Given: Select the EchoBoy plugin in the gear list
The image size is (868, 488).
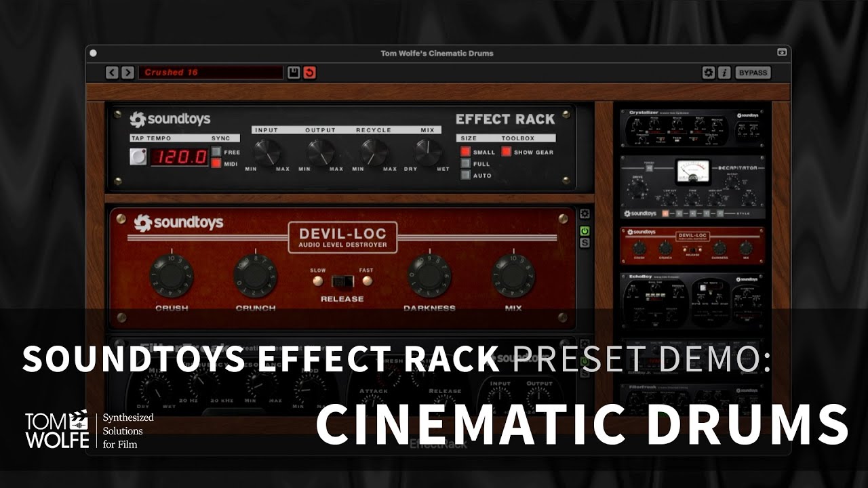Looking at the screenshot, I should pos(692,302).
